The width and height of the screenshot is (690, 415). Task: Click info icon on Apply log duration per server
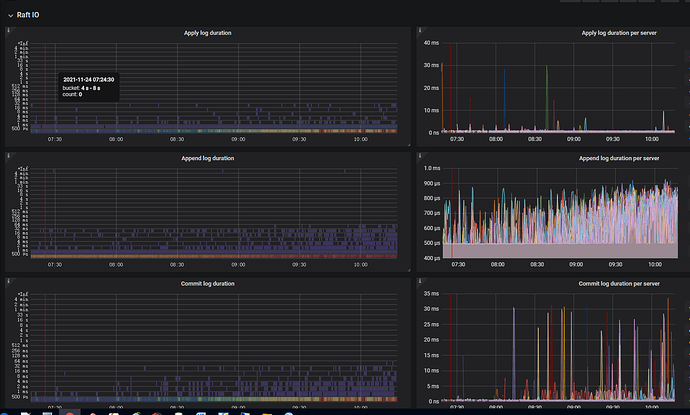click(420, 32)
